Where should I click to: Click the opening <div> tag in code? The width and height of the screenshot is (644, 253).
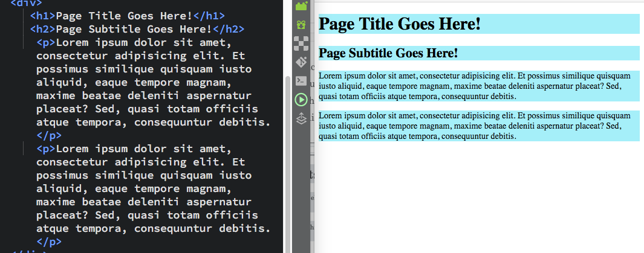point(26,3)
